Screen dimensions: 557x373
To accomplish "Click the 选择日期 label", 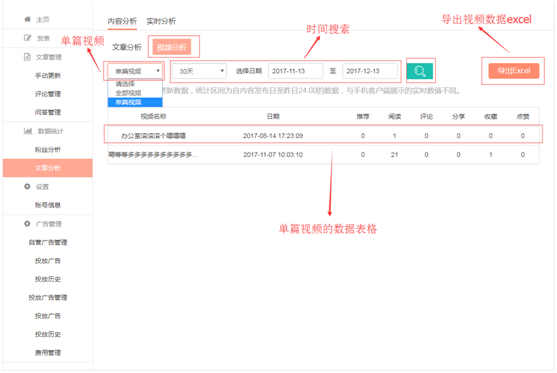I will tap(249, 71).
